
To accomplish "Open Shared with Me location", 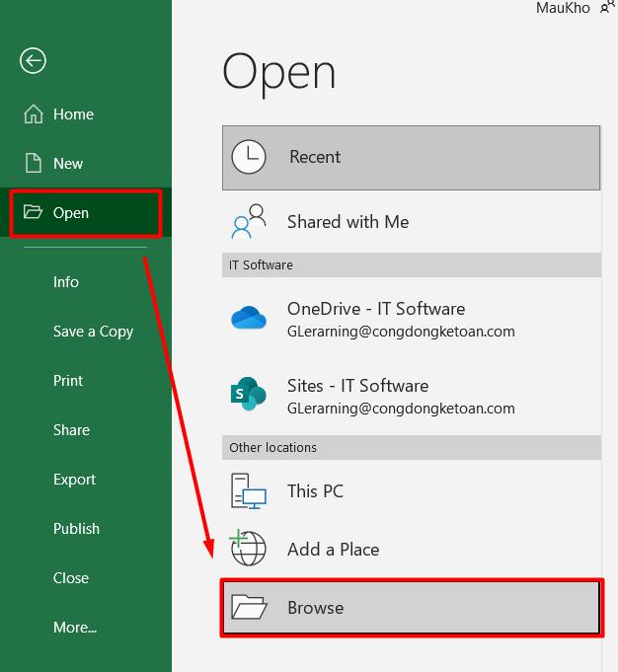I will pyautogui.click(x=412, y=222).
